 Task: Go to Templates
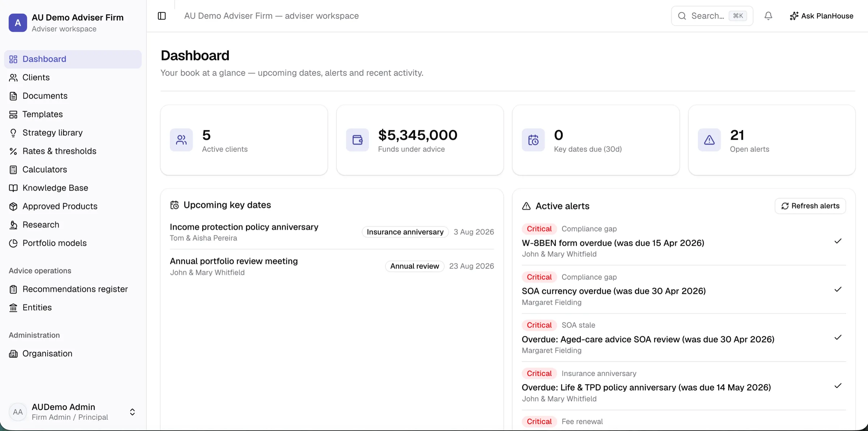click(x=73, y=114)
